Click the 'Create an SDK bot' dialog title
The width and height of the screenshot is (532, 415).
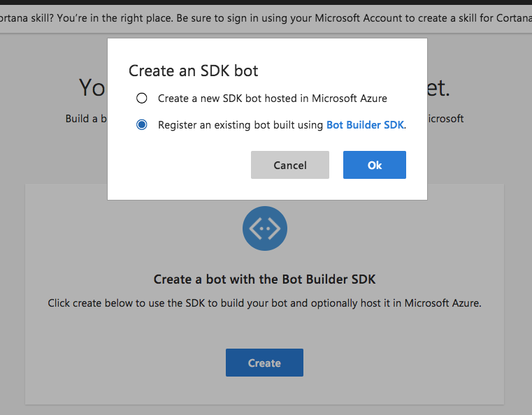(194, 71)
